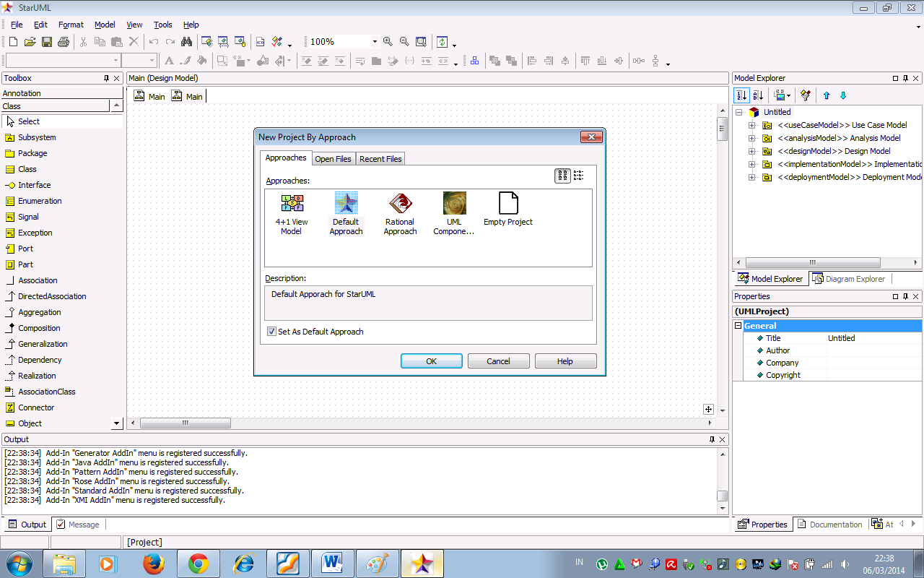
Task: Click the Filter Elements funnel icon
Action: click(x=806, y=95)
